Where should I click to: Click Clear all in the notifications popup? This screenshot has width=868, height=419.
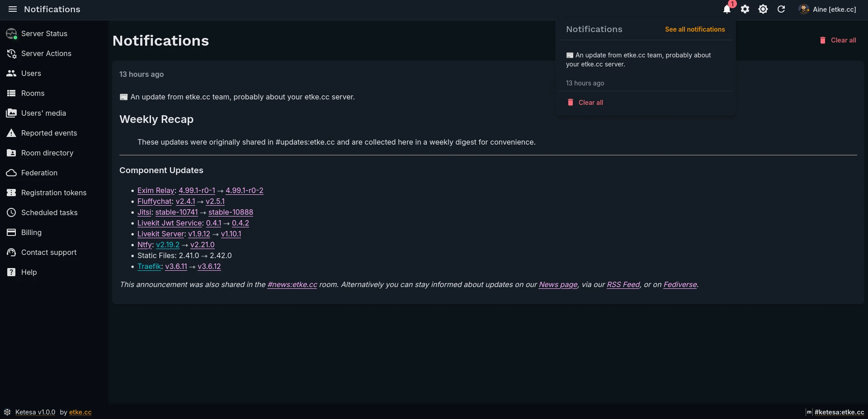[585, 103]
